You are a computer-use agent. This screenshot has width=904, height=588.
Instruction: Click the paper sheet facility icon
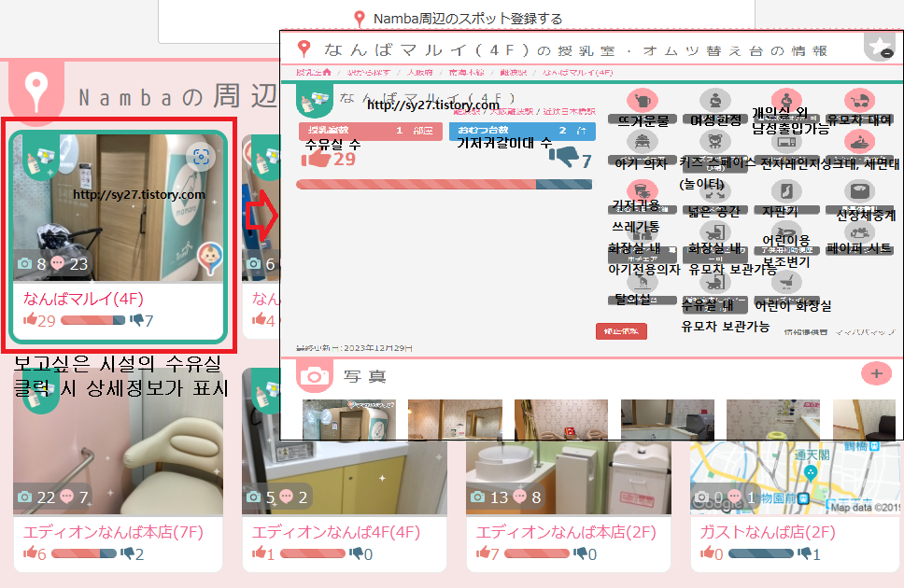859,233
